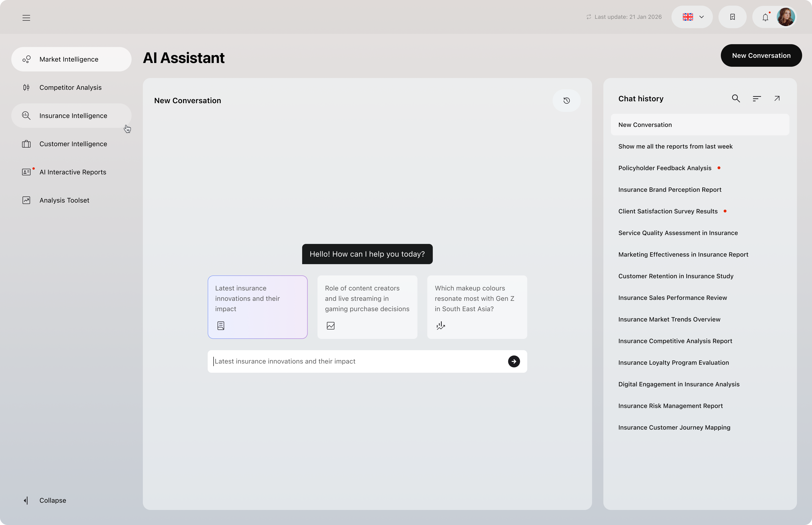812x525 pixels.
Task: Click the refresh icon beside Last update
Action: coord(589,17)
